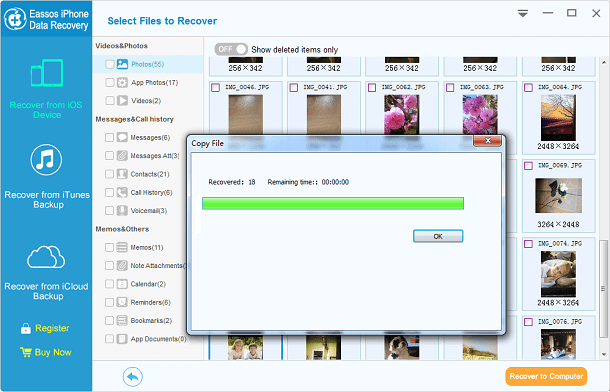The width and height of the screenshot is (610, 392).
Task: Click the back arrow button at bottom
Action: 133,377
